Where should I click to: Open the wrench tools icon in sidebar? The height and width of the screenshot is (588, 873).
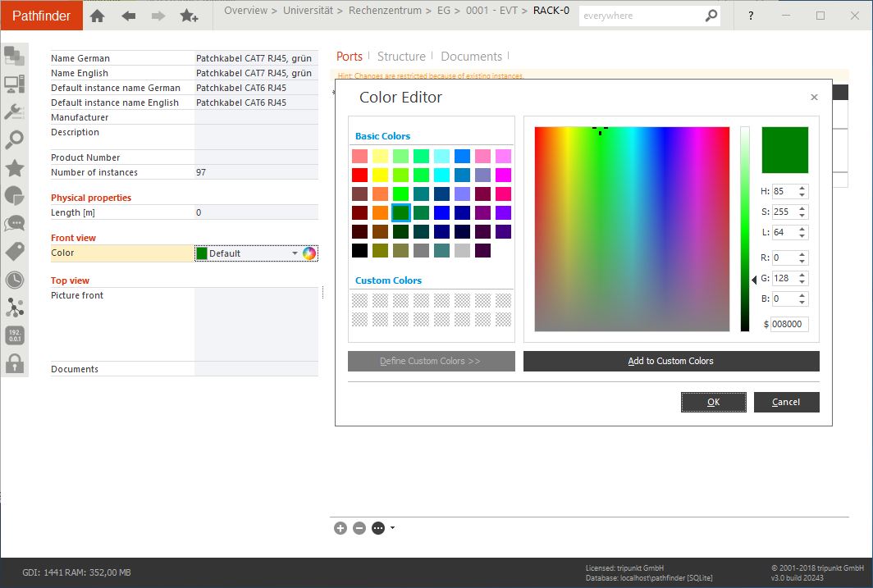pyautogui.click(x=15, y=112)
